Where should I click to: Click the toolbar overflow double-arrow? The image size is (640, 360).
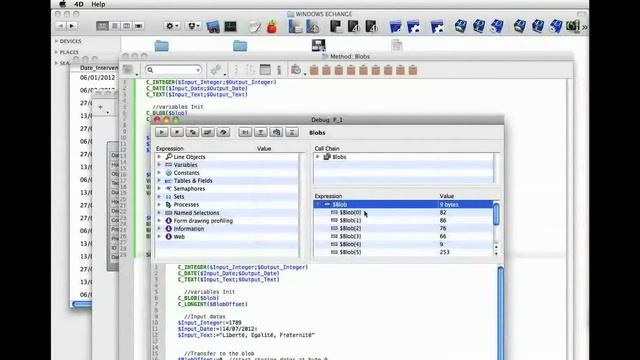pos(584,27)
